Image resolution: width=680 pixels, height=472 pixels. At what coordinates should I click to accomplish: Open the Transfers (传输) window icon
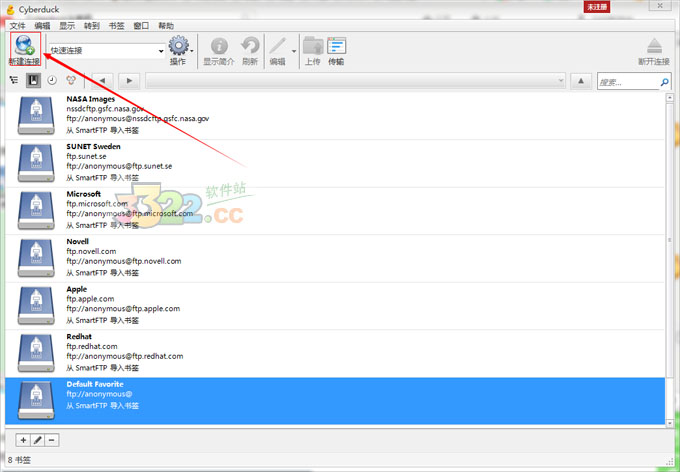pyautogui.click(x=337, y=46)
